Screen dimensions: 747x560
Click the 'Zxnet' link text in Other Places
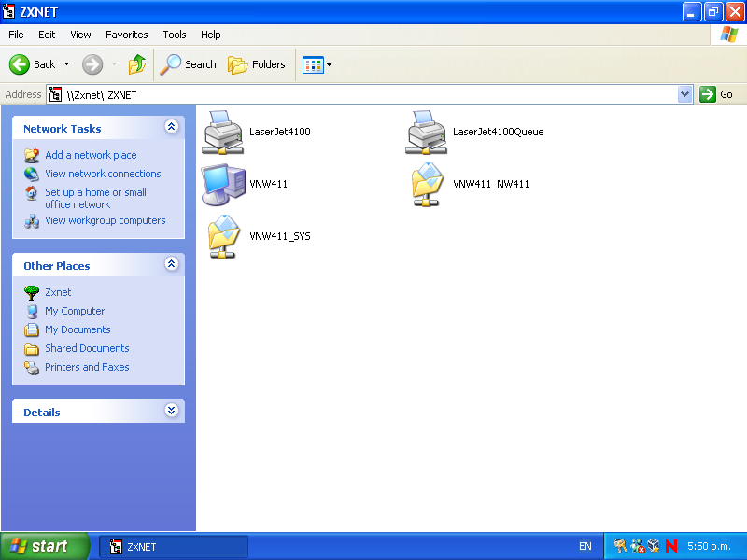[58, 292]
